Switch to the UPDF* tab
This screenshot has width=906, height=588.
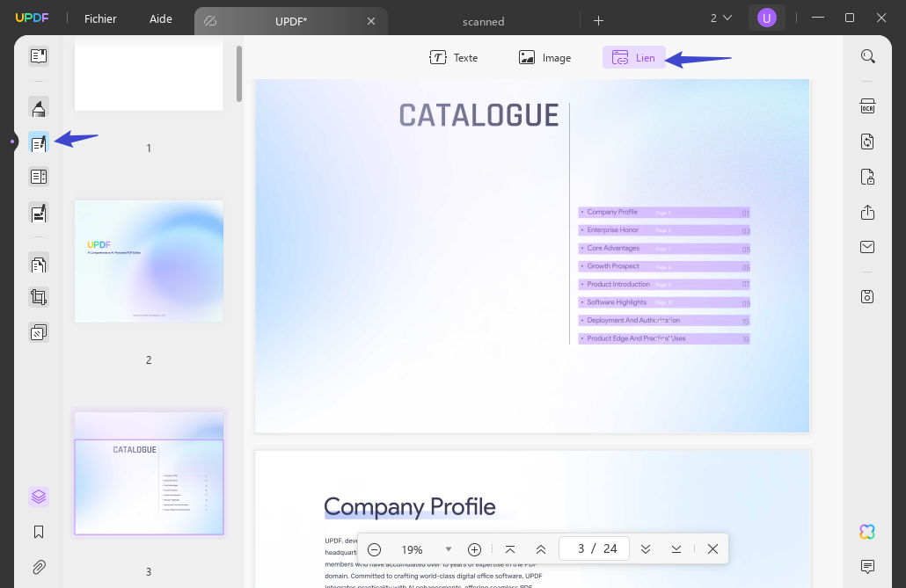pos(290,21)
